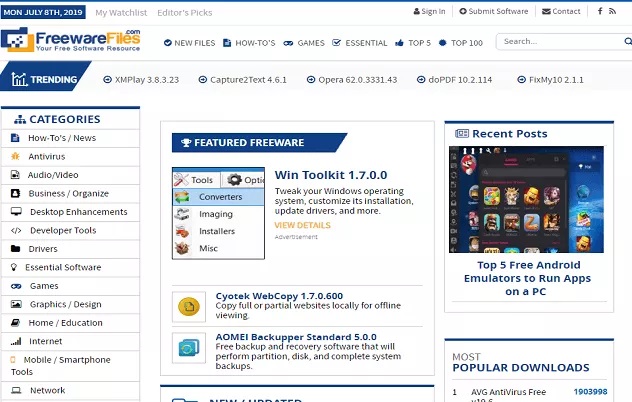Select the Desktop Enhancements category label
This screenshot has height=402, width=632.
79,212
